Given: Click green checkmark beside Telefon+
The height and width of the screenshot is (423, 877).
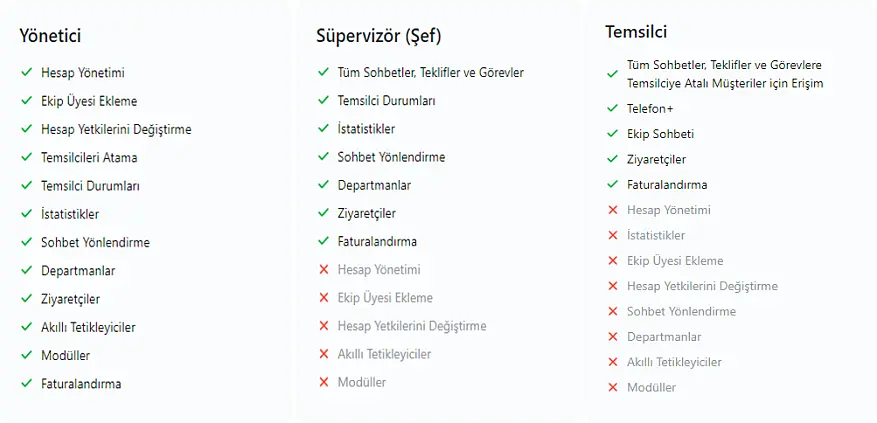Looking at the screenshot, I should click(612, 108).
